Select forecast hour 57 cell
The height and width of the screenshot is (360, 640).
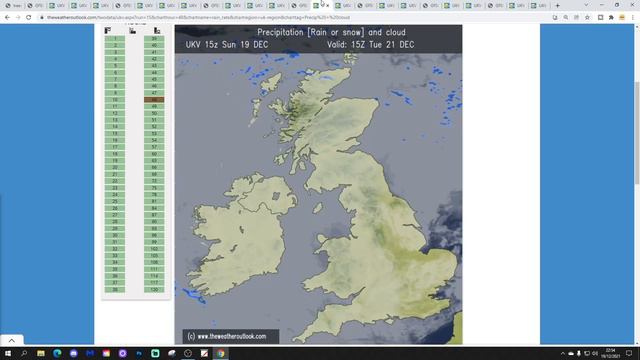(x=154, y=147)
